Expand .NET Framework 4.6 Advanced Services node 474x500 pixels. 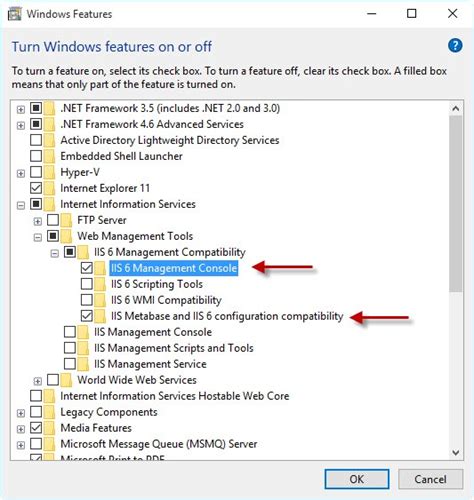pyautogui.click(x=21, y=125)
